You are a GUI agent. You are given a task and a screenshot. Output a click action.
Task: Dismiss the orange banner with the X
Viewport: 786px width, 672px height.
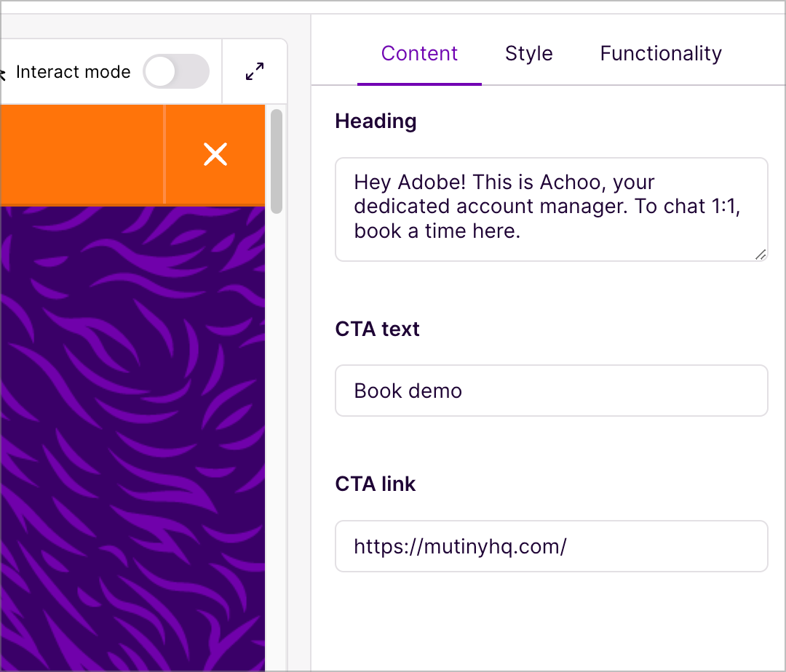pos(215,154)
